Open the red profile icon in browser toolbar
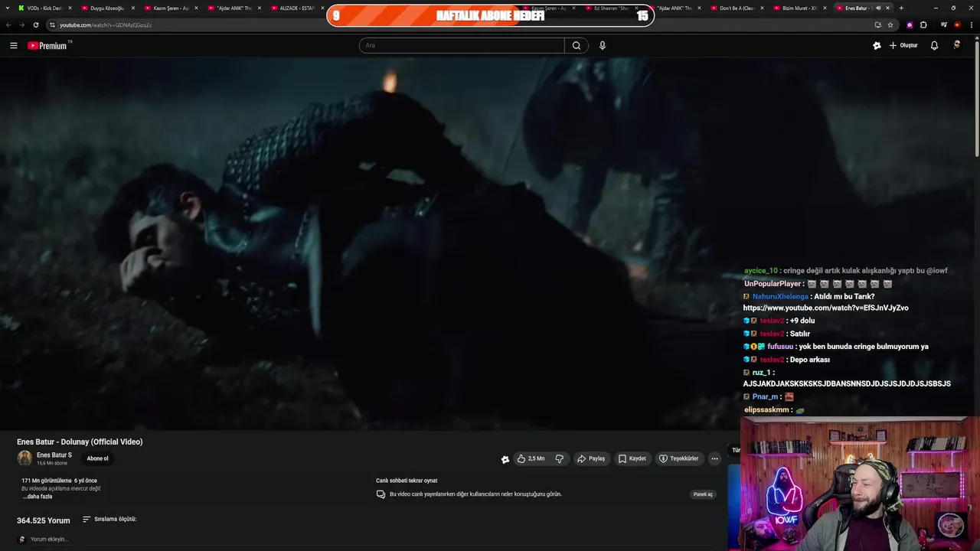This screenshot has height=551, width=980. (x=957, y=24)
